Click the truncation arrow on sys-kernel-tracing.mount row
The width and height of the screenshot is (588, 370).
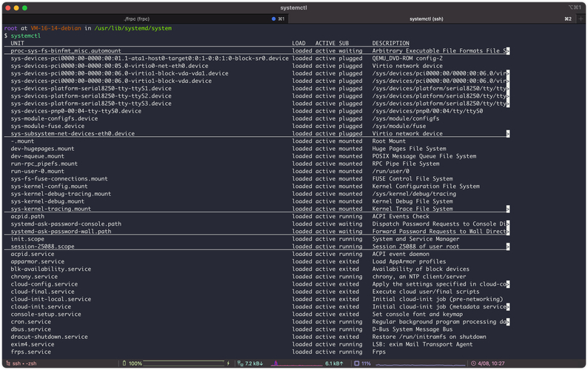(x=508, y=209)
